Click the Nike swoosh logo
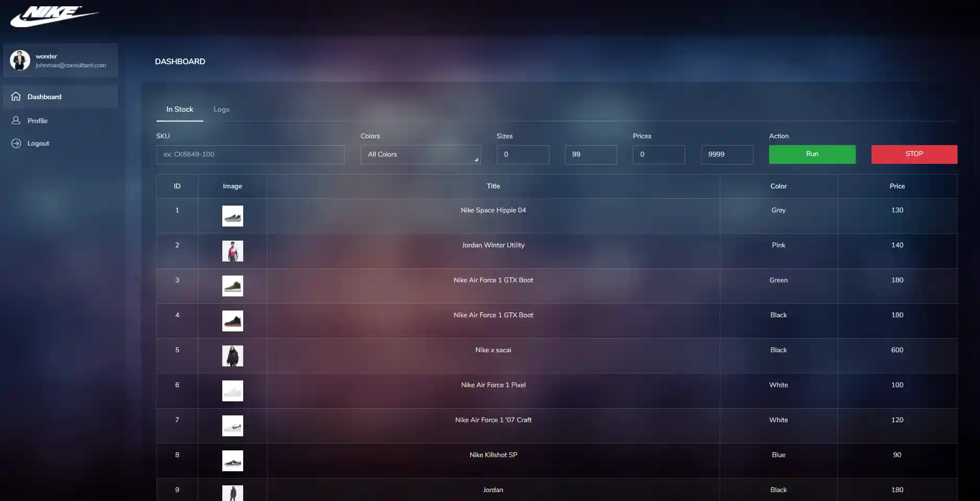 54,17
